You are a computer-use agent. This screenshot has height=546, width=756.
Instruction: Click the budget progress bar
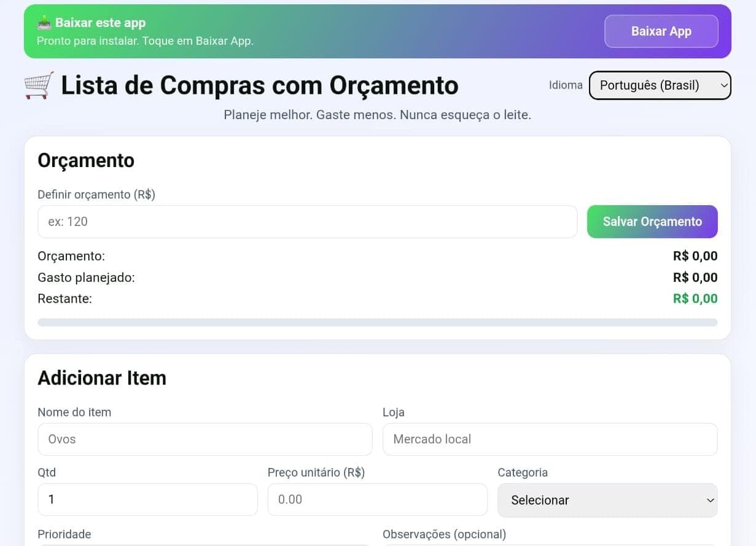(378, 322)
